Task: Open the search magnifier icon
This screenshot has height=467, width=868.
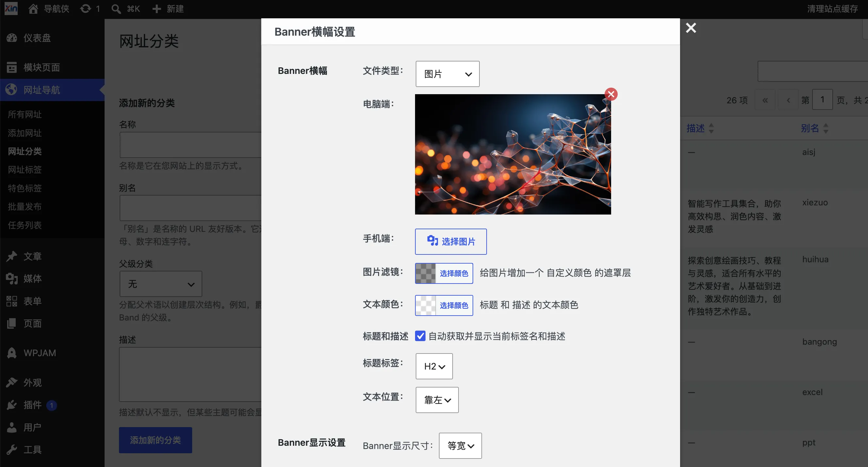Action: [116, 9]
